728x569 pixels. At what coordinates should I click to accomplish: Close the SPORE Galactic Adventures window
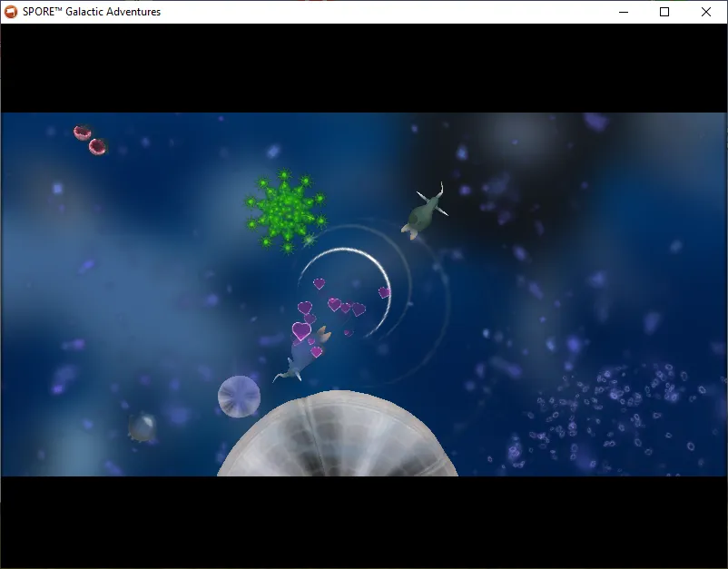point(705,12)
